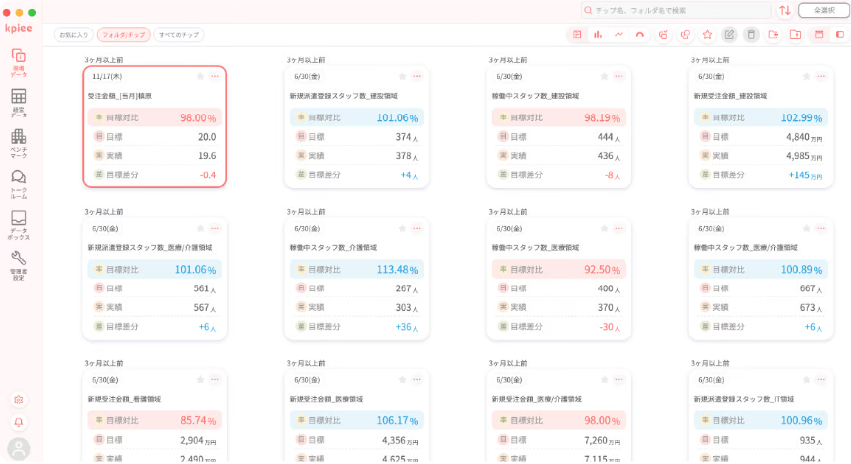851x464 pixels.
Task: Open the user profile avatar
Action: [x=18, y=449]
